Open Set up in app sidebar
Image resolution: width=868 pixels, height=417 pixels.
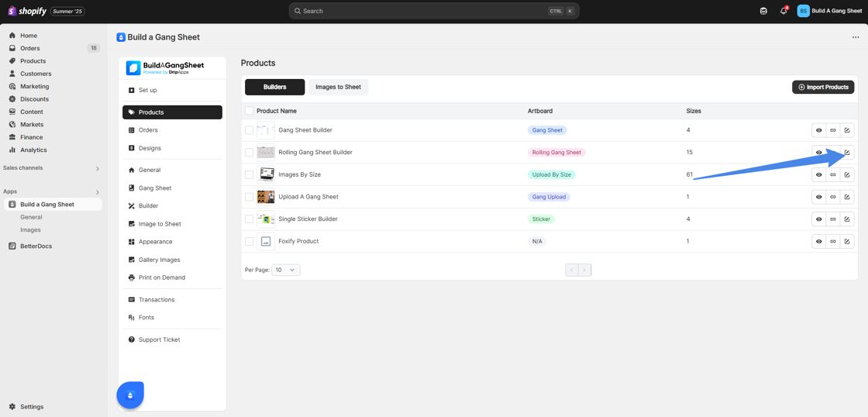pyautogui.click(x=172, y=90)
